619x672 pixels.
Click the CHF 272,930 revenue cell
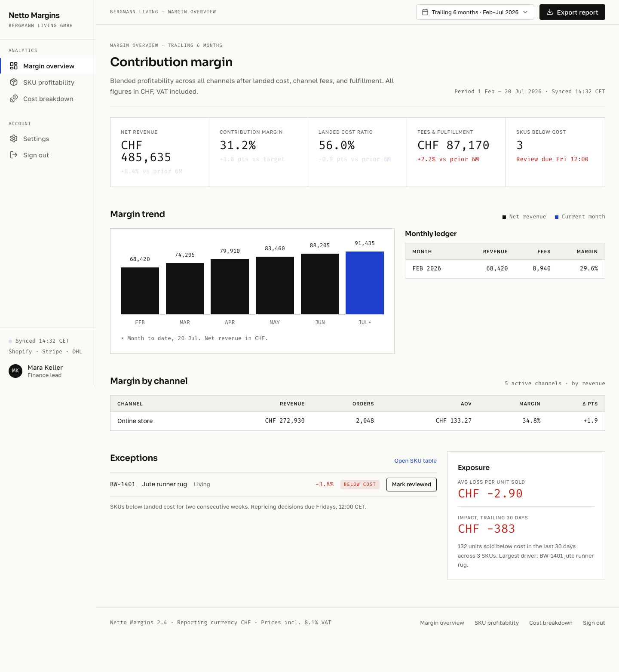[x=285, y=420]
